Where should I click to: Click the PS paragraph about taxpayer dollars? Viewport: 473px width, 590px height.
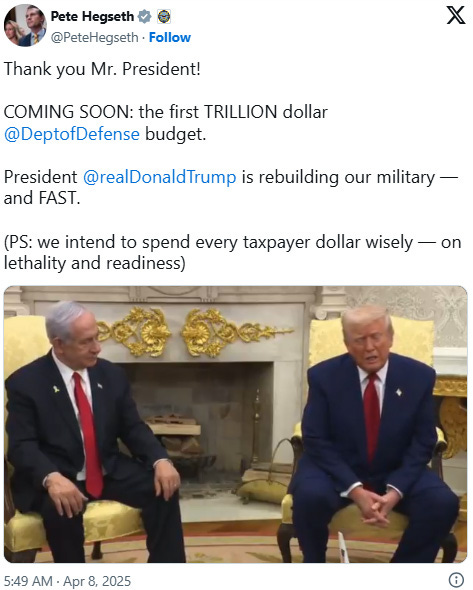[232, 252]
